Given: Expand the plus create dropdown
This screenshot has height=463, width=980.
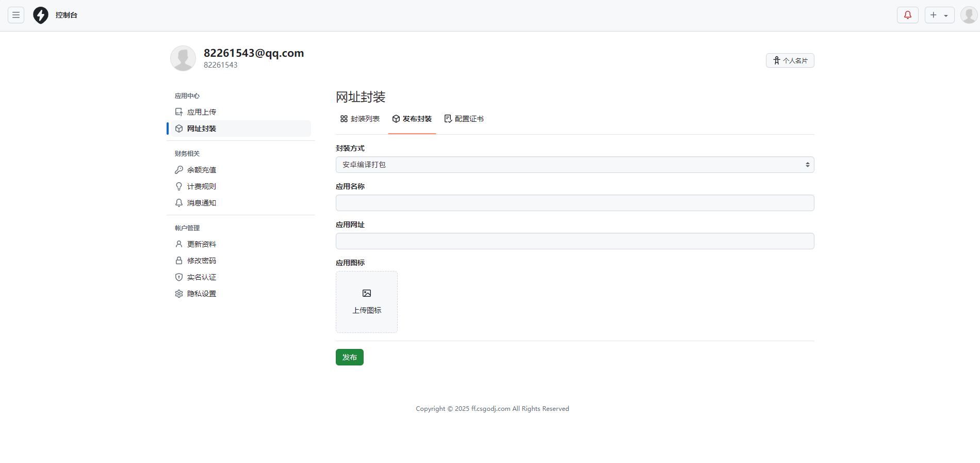Looking at the screenshot, I should [x=939, y=15].
